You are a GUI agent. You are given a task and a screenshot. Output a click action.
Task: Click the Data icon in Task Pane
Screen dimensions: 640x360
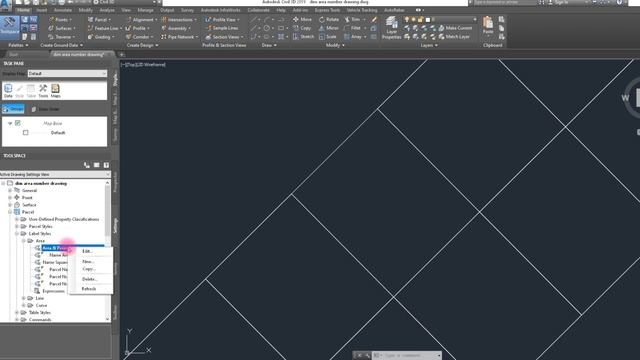click(8, 91)
